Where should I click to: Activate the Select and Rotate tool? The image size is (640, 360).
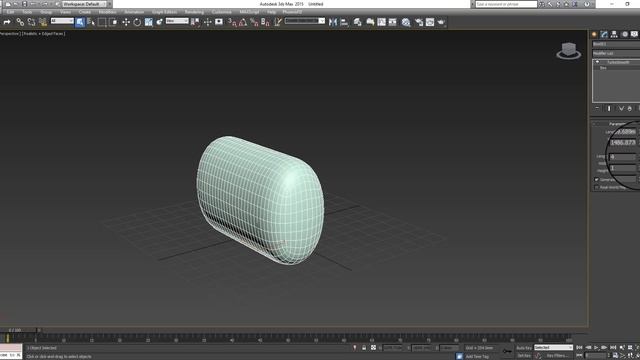tap(137, 22)
